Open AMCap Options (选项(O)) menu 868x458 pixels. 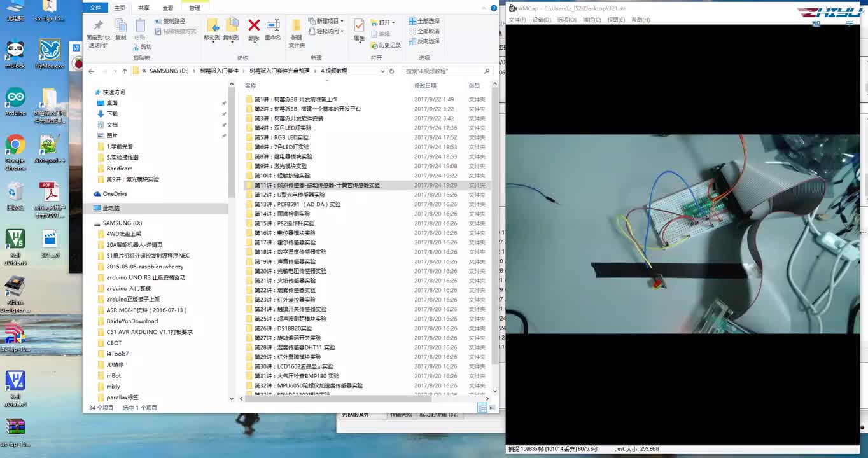coord(566,20)
